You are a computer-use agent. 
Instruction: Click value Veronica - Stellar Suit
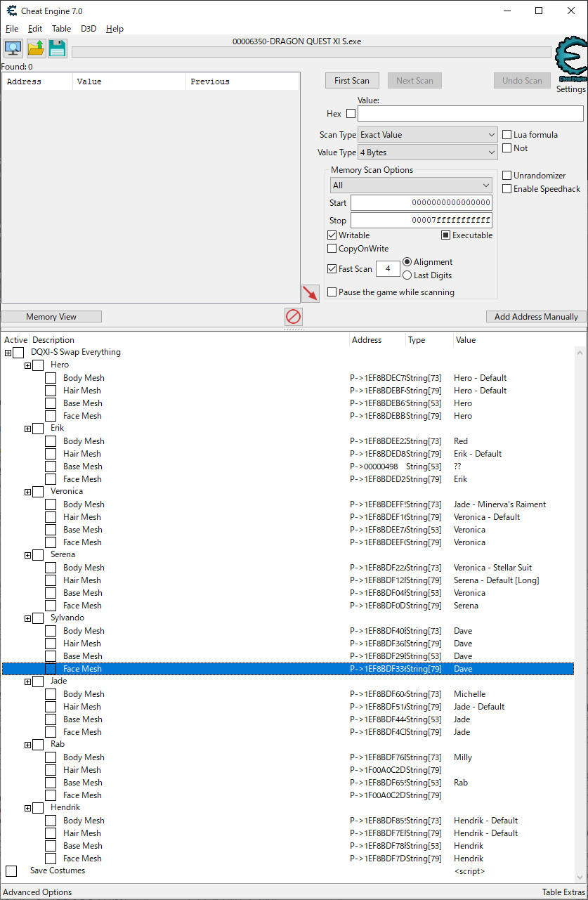tap(494, 568)
